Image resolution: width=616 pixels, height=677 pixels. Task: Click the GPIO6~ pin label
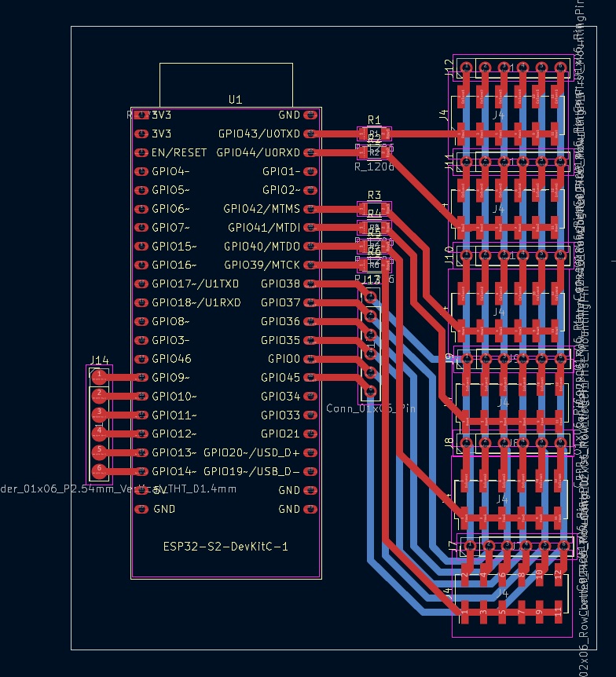pos(170,209)
